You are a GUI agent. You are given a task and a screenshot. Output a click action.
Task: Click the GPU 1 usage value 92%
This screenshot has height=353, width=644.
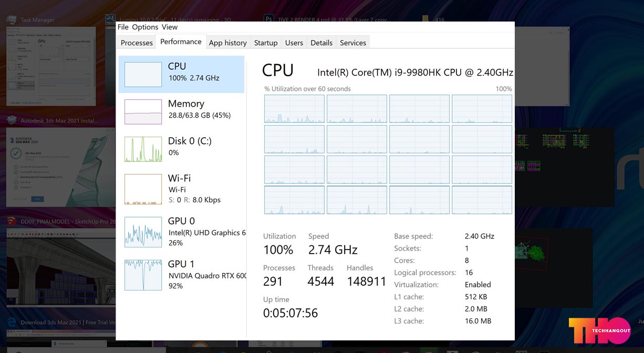tap(175, 286)
